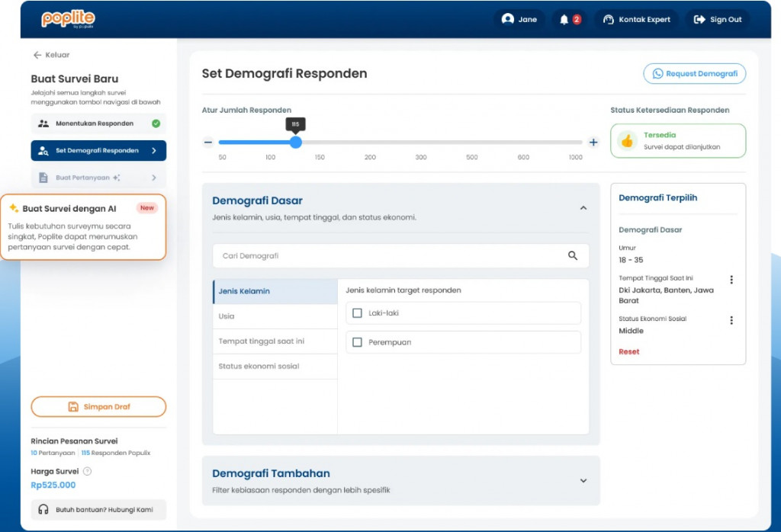This screenshot has width=781, height=532.
Task: Check the Laki-laki checkbox
Action: pyautogui.click(x=357, y=313)
